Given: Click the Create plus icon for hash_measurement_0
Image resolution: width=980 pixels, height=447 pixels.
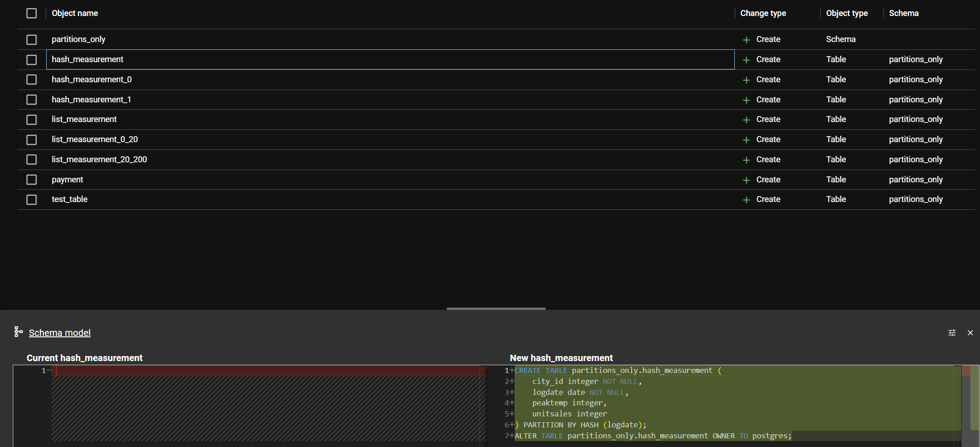Looking at the screenshot, I should pos(746,80).
